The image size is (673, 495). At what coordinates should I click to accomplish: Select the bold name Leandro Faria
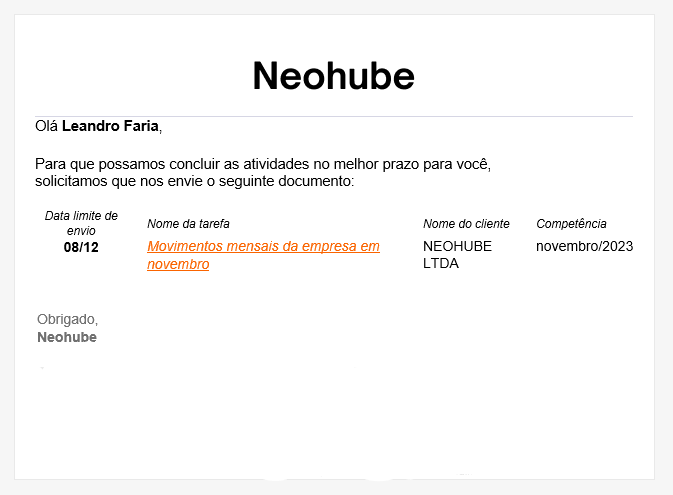tap(110, 126)
